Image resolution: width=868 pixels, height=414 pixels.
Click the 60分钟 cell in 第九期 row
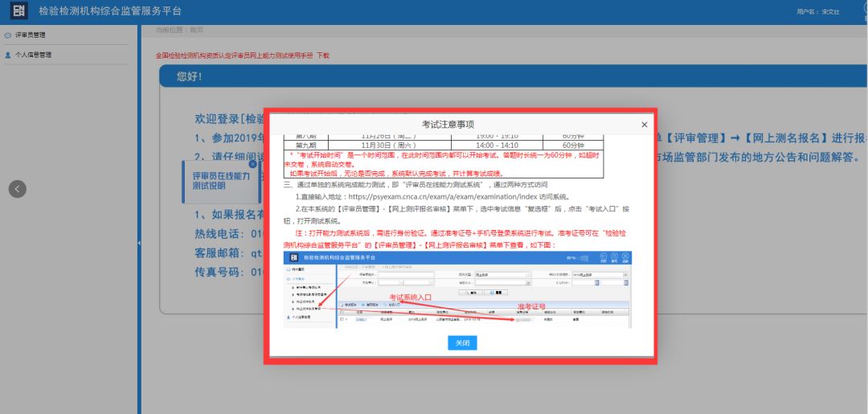click(573, 146)
